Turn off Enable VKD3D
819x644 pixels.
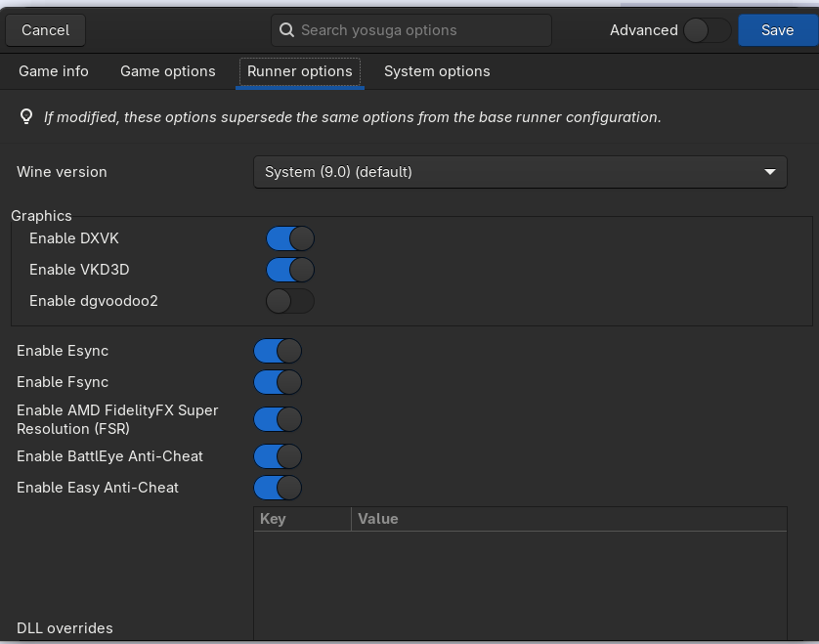[290, 270]
